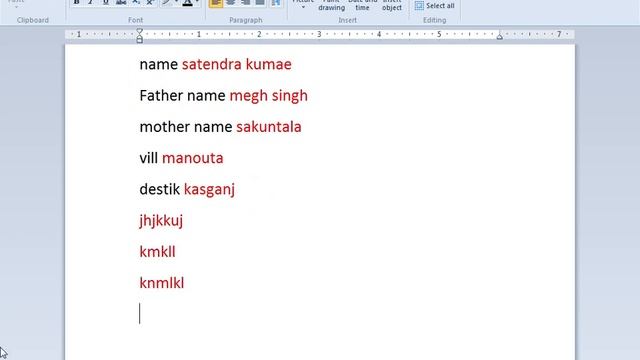Click the text 'satendra kumae'

point(237,64)
